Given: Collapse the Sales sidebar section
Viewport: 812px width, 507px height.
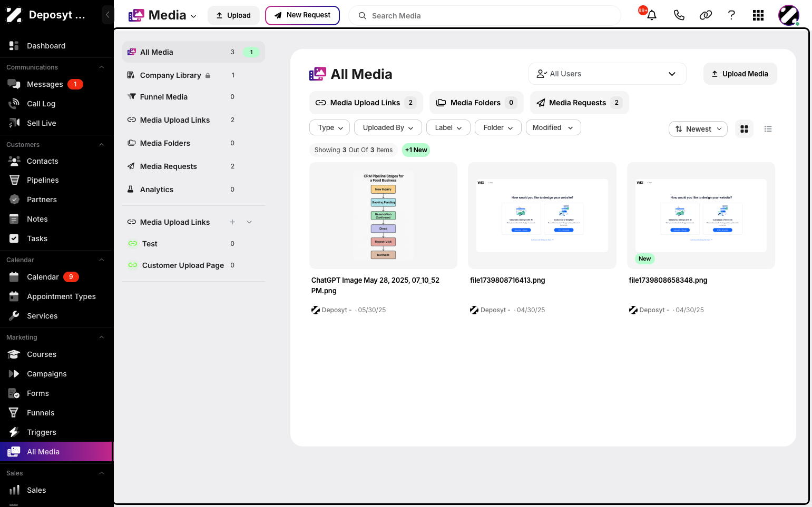Looking at the screenshot, I should (x=102, y=473).
